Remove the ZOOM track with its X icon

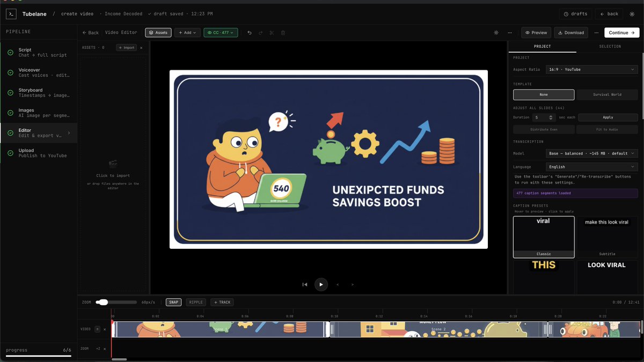pos(105,349)
